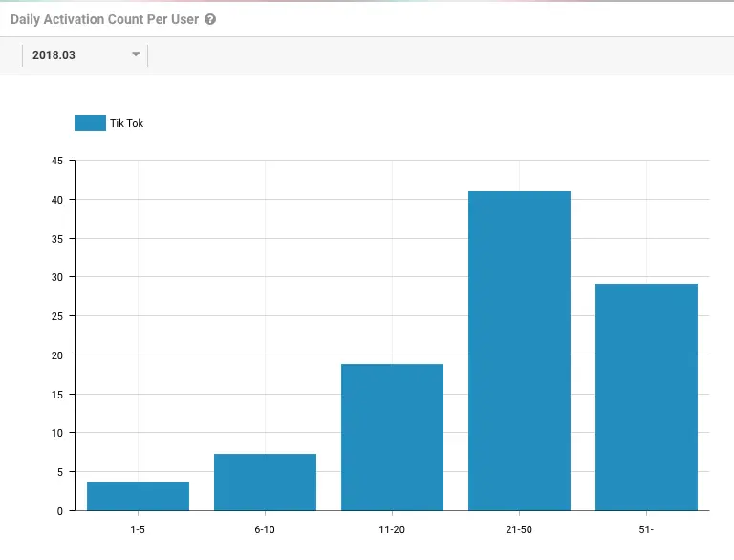Open the 2018.03 month dropdown
Image resolution: width=734 pixels, height=560 pixels.
click(84, 55)
